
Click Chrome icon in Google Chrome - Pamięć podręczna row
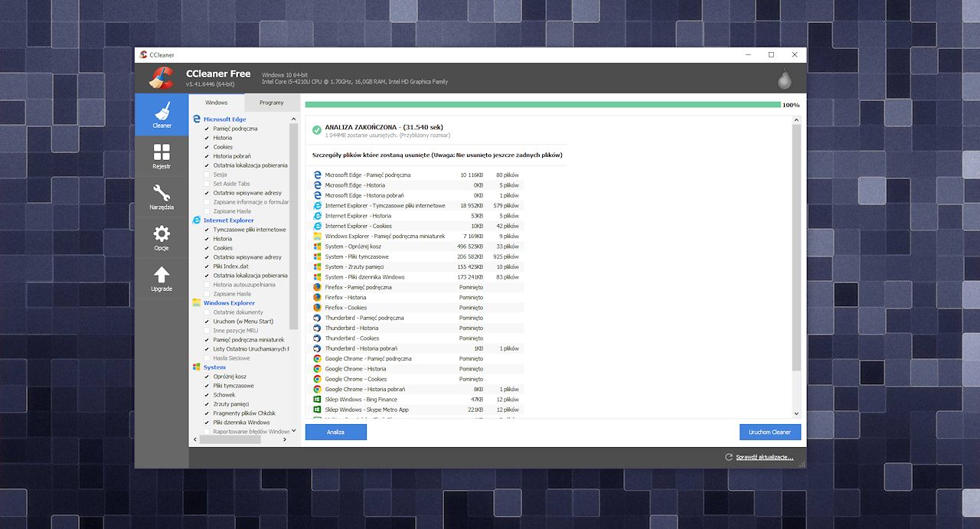pyautogui.click(x=318, y=358)
